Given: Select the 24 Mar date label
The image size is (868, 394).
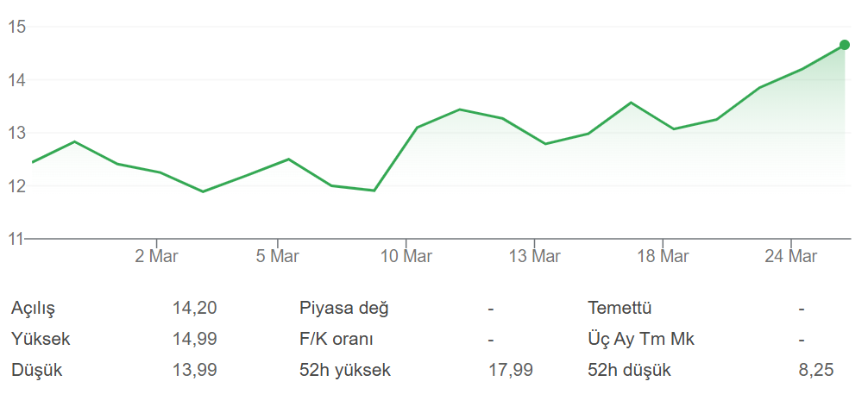Looking at the screenshot, I should click(791, 256).
